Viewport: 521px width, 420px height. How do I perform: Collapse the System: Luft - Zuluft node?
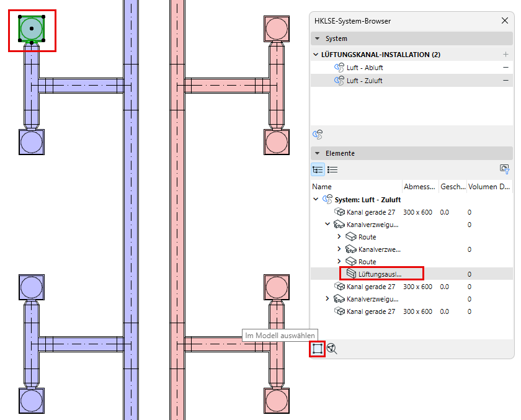point(316,199)
